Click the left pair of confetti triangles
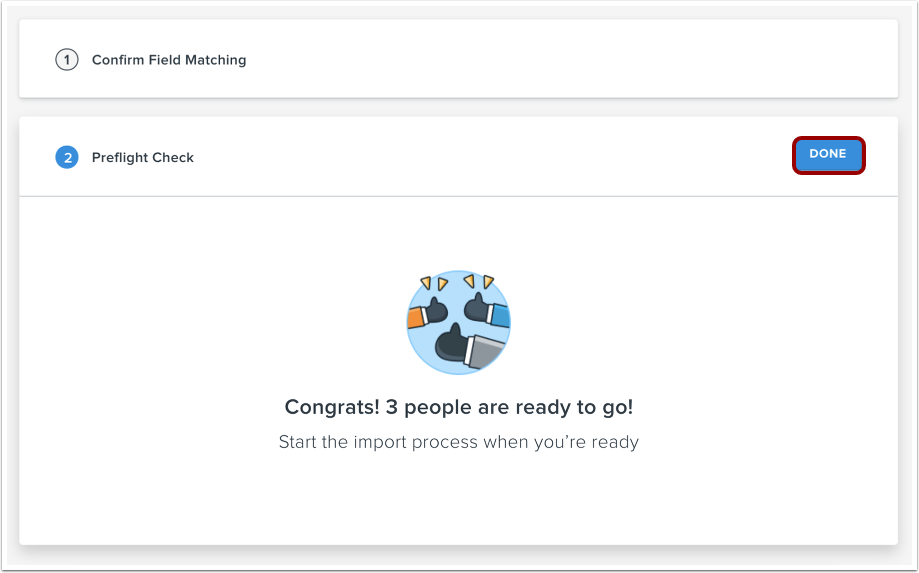Image resolution: width=919 pixels, height=573 pixels. point(434,283)
